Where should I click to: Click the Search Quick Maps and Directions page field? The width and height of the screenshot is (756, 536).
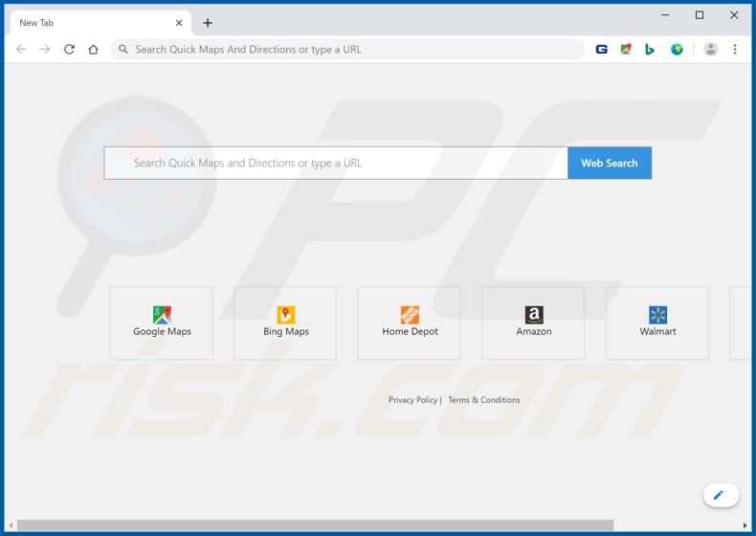pyautogui.click(x=336, y=163)
